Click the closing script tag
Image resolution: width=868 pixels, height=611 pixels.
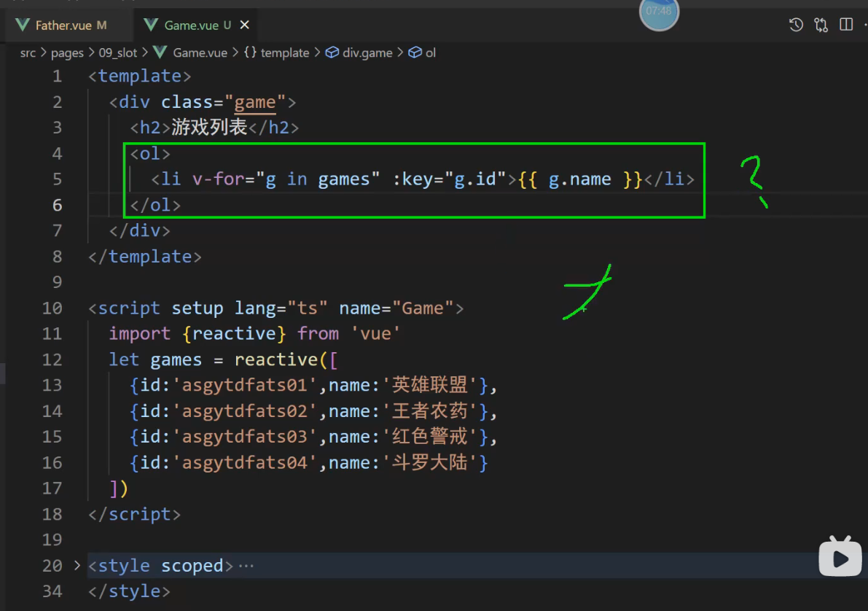click(135, 514)
